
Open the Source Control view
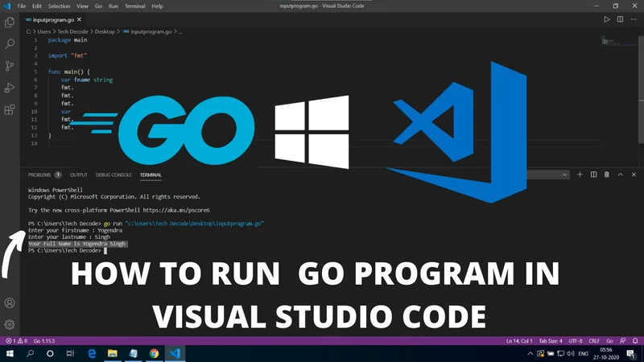pos(10,66)
